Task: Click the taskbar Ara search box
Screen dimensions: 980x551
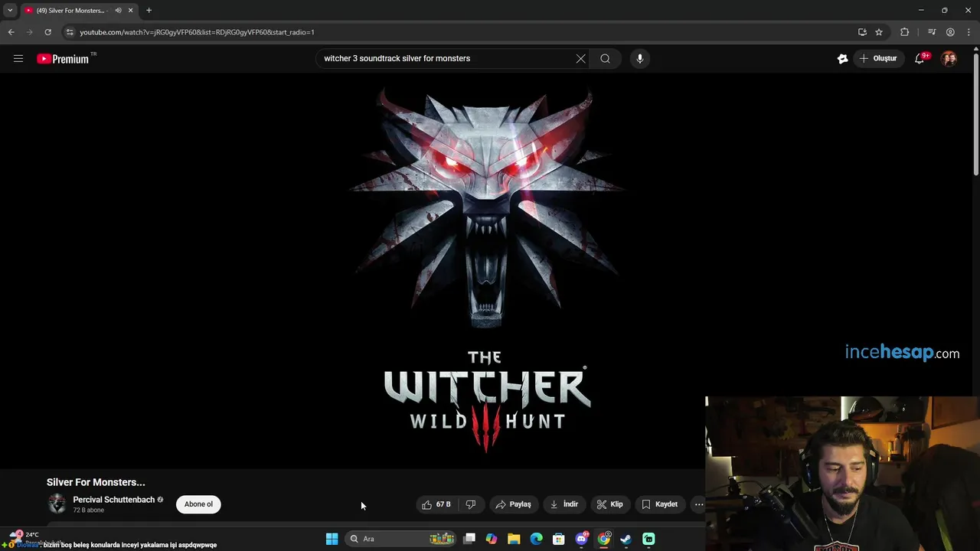Action: tap(400, 539)
